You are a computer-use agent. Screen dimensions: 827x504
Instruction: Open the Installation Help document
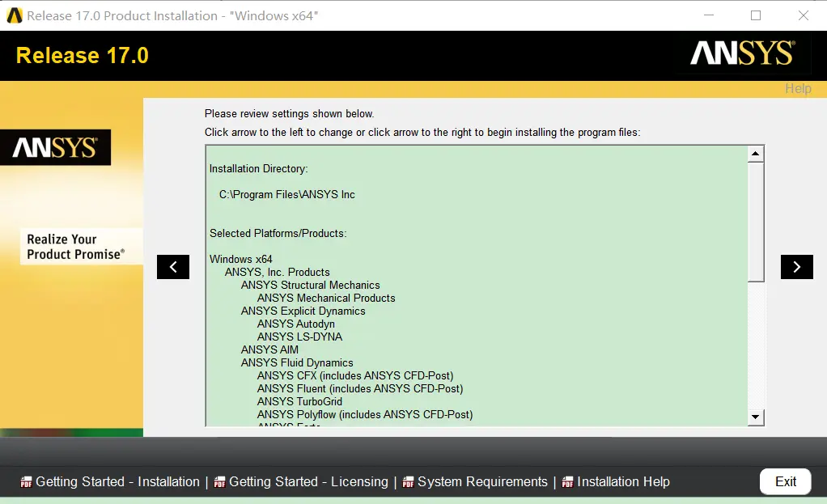[623, 482]
